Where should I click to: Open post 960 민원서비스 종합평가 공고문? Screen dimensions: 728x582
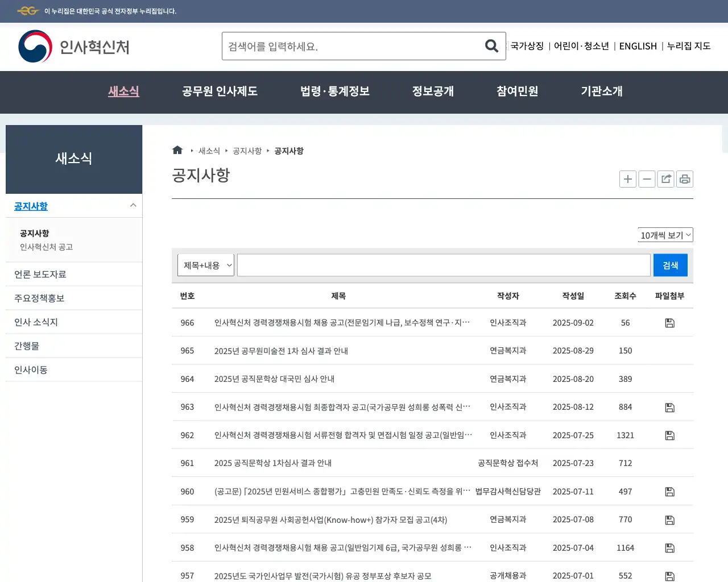pos(342,492)
